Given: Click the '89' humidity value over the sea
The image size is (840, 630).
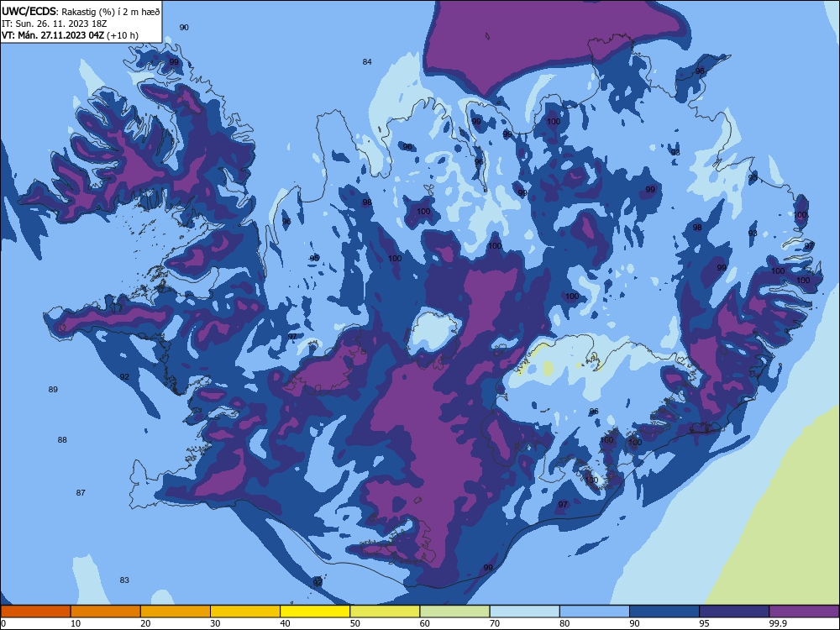Looking at the screenshot, I should tap(53, 390).
